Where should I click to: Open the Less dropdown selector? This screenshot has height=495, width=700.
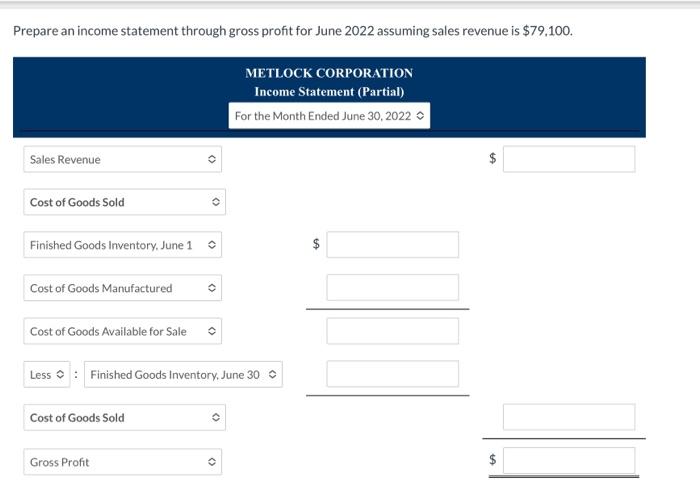[x=46, y=375]
